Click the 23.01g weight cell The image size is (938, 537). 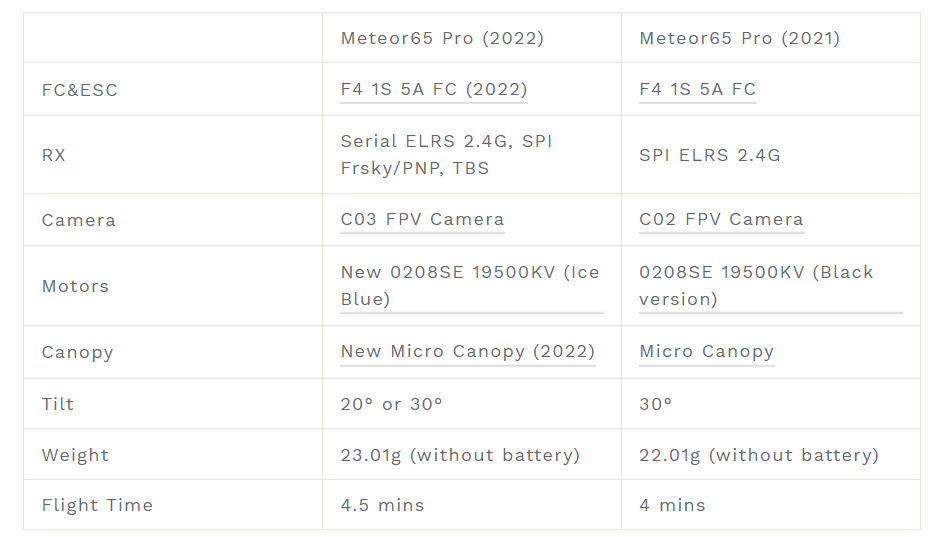(460, 455)
